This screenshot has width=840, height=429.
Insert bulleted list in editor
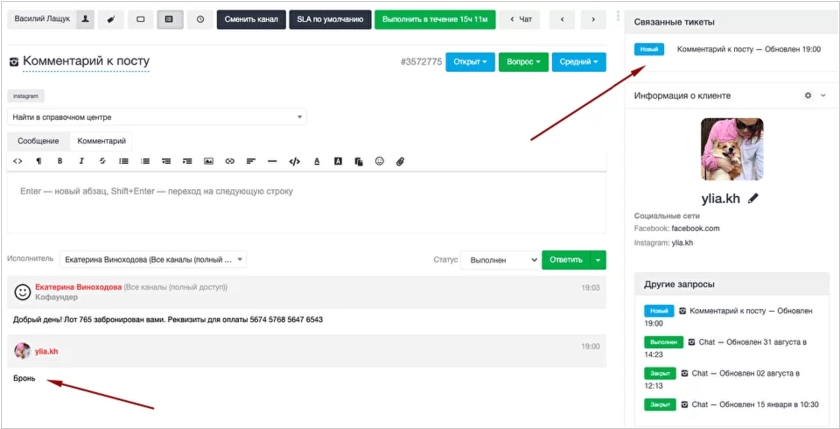124,161
